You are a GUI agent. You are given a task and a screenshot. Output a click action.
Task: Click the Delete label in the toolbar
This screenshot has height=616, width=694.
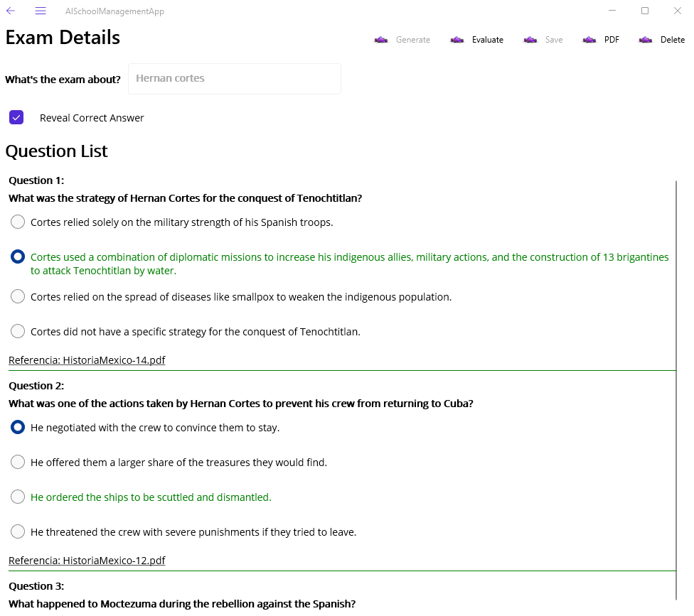pyautogui.click(x=672, y=40)
